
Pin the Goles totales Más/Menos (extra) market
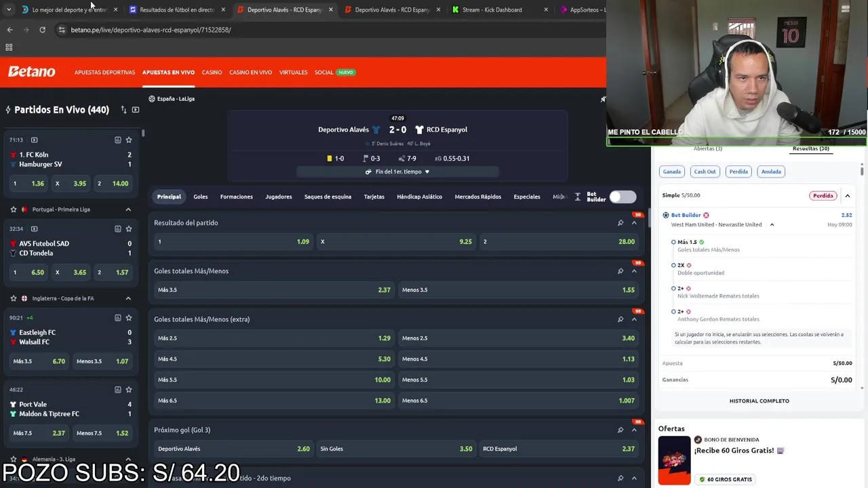[x=620, y=319]
